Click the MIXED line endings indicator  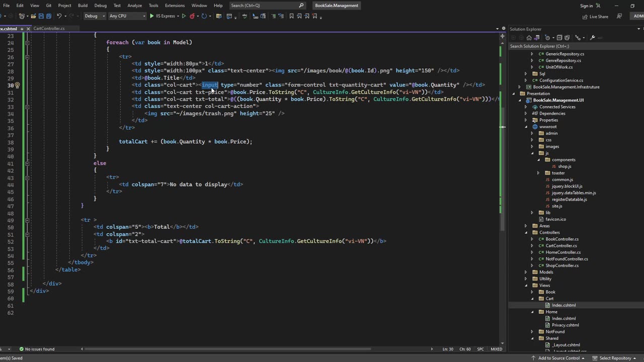[496, 349]
